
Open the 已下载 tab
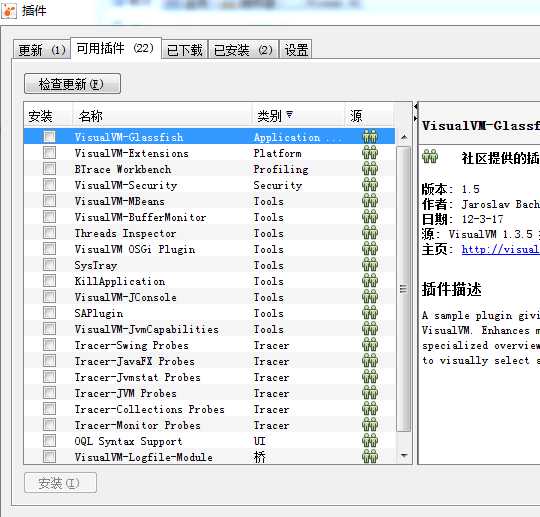click(185, 50)
